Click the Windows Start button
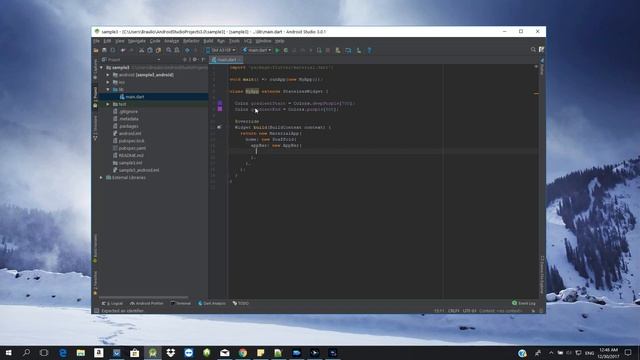Image resolution: width=640 pixels, height=360 pixels. click(x=9, y=353)
